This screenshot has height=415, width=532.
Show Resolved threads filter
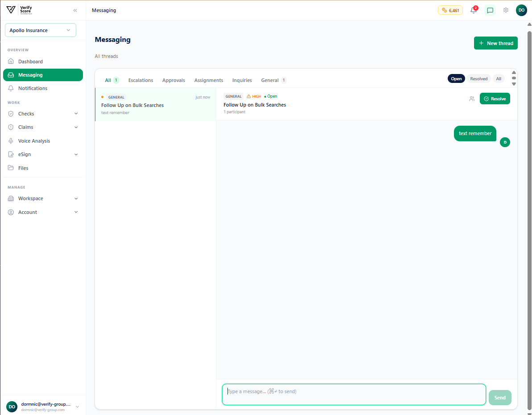click(479, 78)
